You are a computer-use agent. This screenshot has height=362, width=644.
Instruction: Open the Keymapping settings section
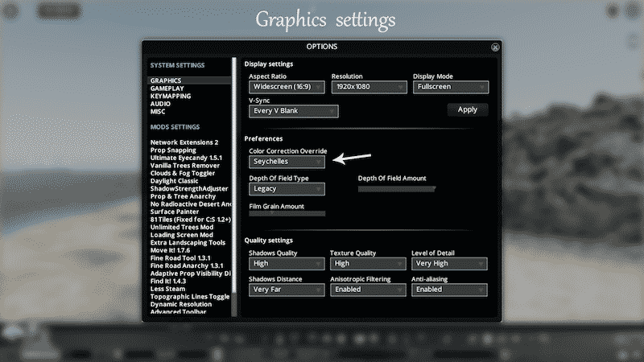pyautogui.click(x=171, y=96)
